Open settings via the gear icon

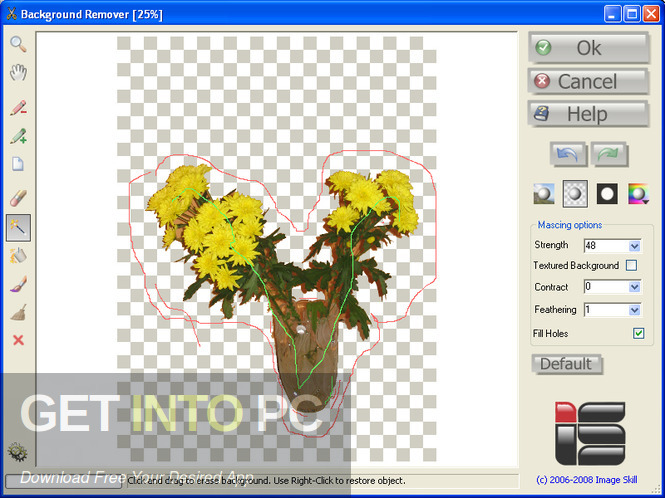17,452
